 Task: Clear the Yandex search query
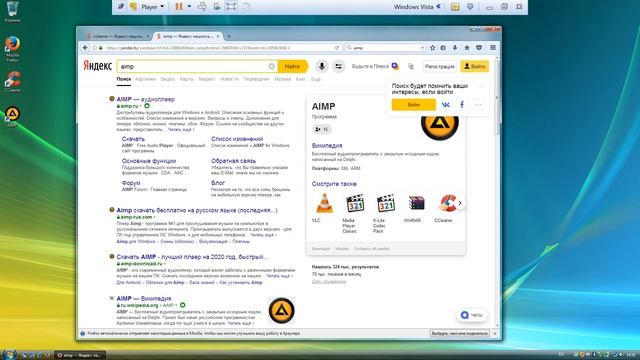(x=272, y=66)
